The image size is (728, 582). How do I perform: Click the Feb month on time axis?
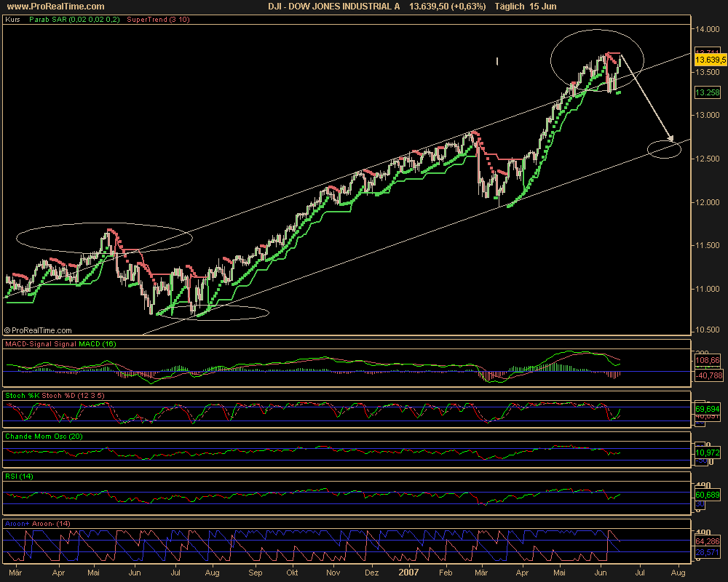coord(446,573)
